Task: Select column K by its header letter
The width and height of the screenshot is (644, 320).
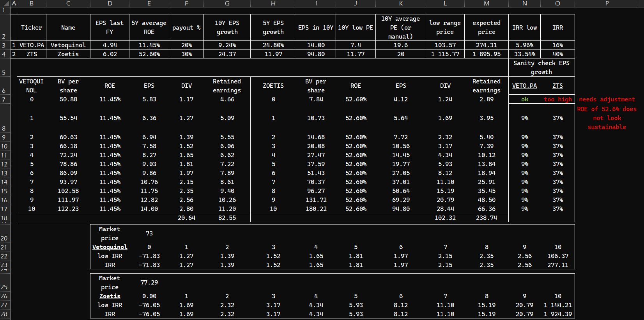Action: click(x=401, y=3)
